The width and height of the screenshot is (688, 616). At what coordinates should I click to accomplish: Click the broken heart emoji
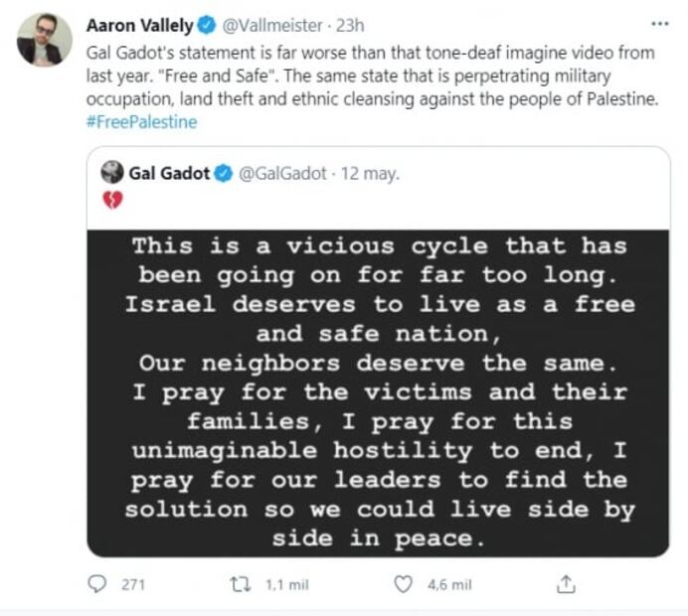pos(112,200)
